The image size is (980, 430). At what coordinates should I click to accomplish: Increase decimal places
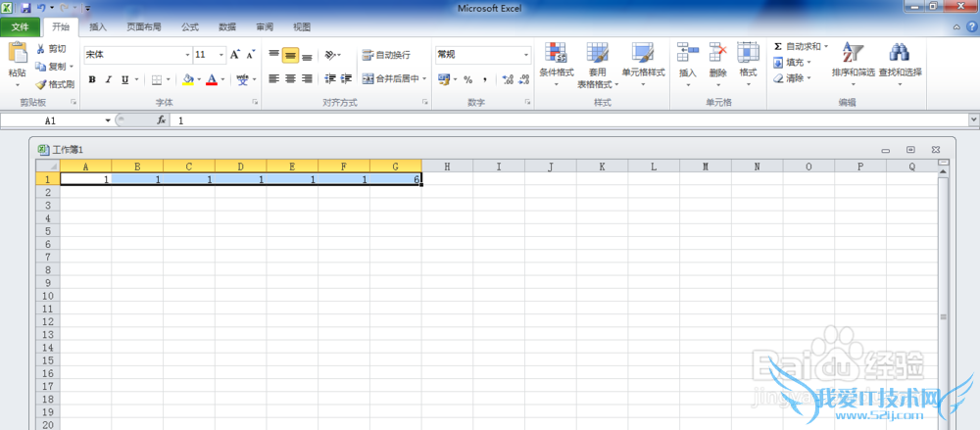(x=508, y=79)
